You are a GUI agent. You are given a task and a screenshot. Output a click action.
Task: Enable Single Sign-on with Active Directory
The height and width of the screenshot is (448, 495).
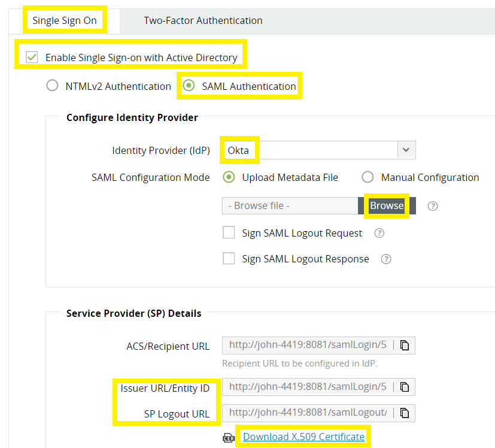pyautogui.click(x=30, y=57)
